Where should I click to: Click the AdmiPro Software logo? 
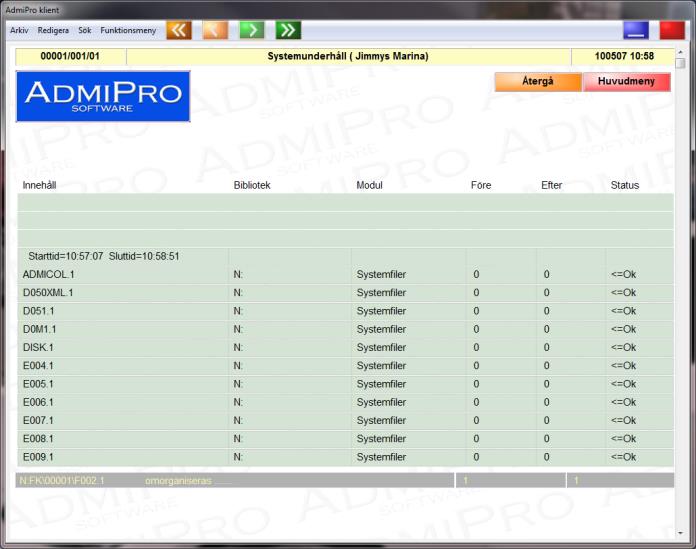(x=103, y=96)
